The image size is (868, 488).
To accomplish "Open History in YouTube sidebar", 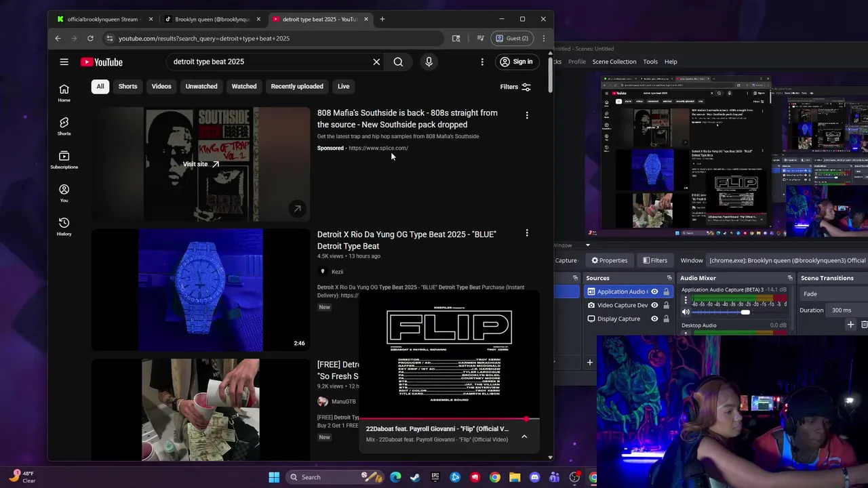I will pos(64,226).
